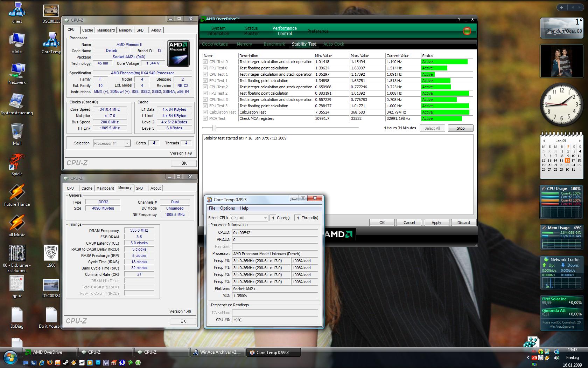Open the Core Temp Help menu
The image size is (588, 368).
pos(244,208)
